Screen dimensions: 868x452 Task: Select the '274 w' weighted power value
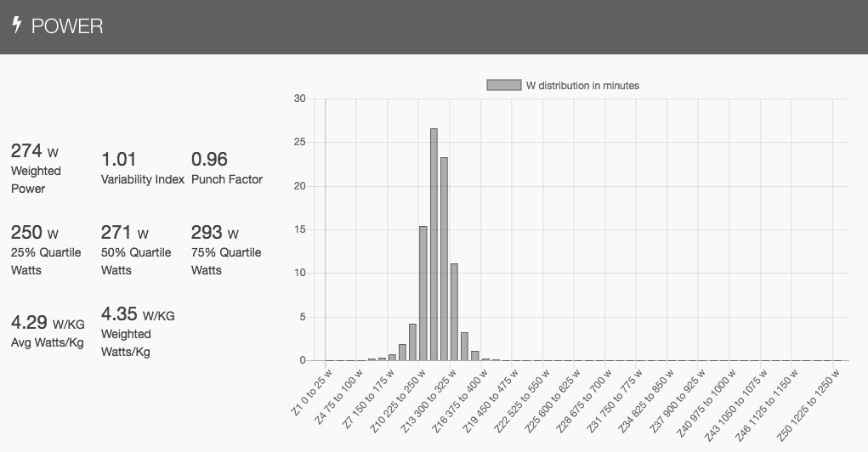[34, 150]
